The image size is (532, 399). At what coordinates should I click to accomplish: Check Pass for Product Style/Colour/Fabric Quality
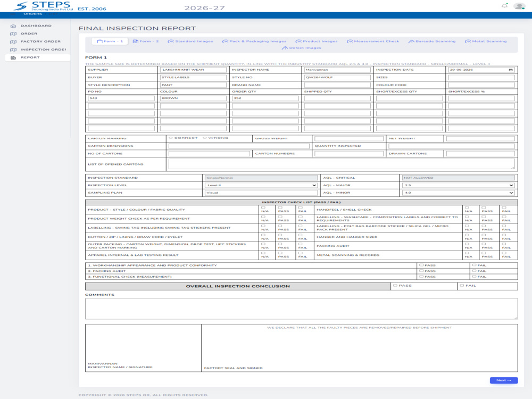(280, 207)
